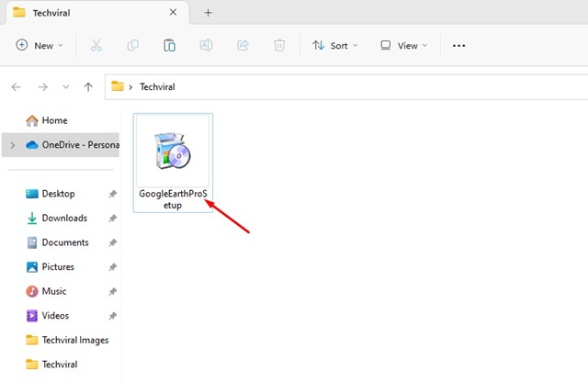This screenshot has height=382, width=588.
Task: Click the Rename icon in toolbar
Action: (206, 45)
